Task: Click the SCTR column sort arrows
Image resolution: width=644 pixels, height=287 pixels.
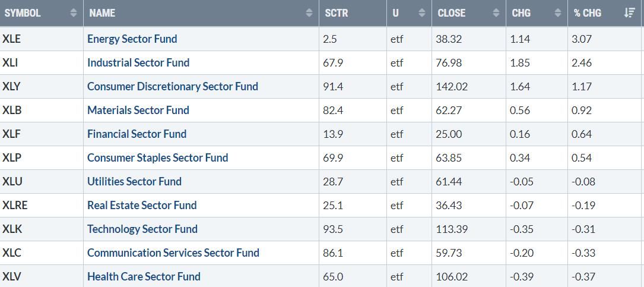Action: click(x=377, y=13)
